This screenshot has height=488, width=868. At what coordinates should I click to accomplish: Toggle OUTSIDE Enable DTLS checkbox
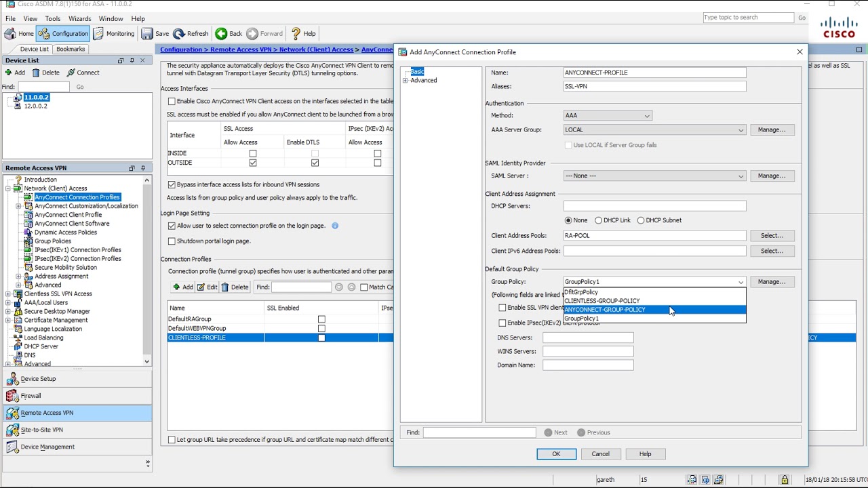click(315, 163)
